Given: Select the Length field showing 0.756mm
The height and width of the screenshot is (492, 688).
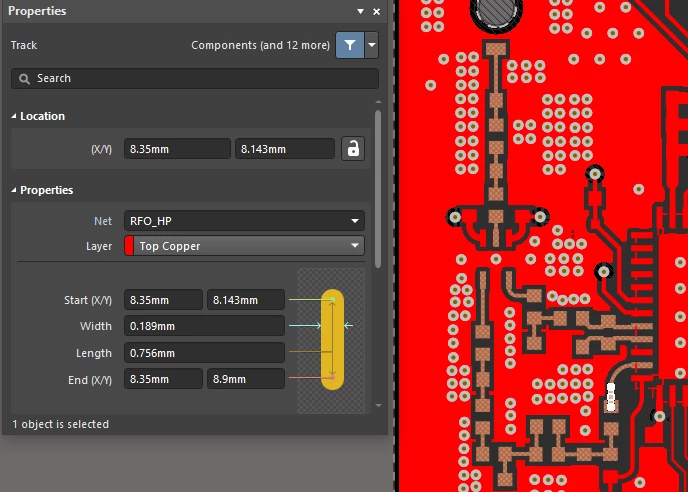Looking at the screenshot, I should point(204,353).
